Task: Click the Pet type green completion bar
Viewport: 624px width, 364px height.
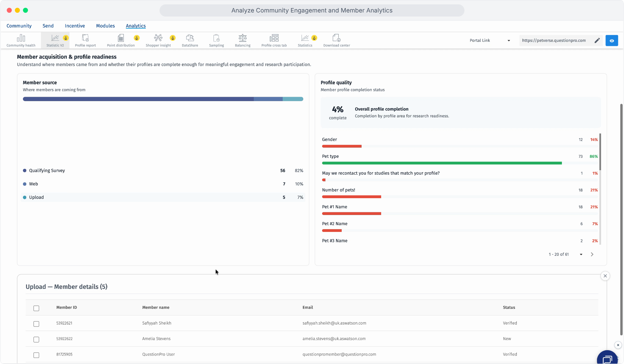Action: point(442,163)
